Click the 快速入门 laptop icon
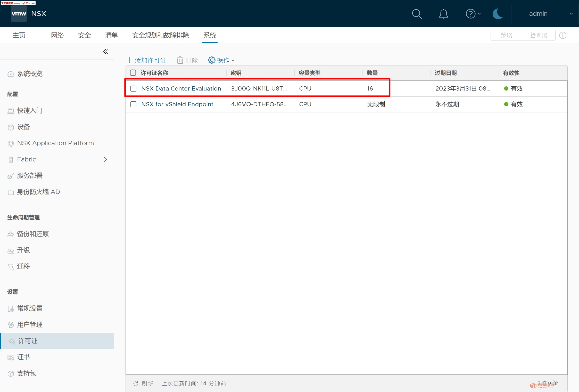 click(11, 111)
